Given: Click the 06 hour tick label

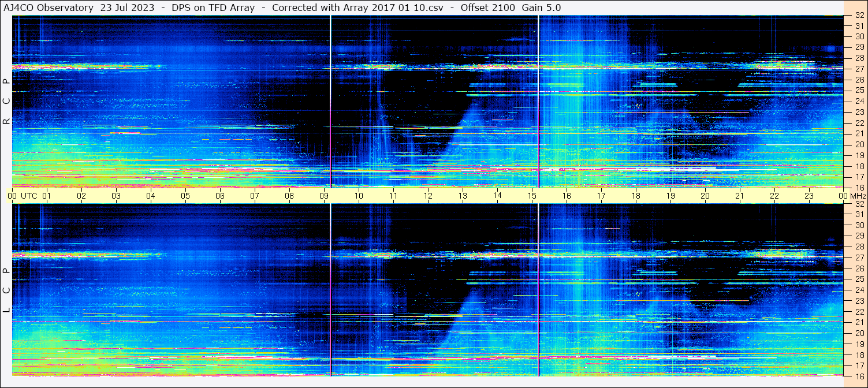Looking at the screenshot, I should pos(220,196).
